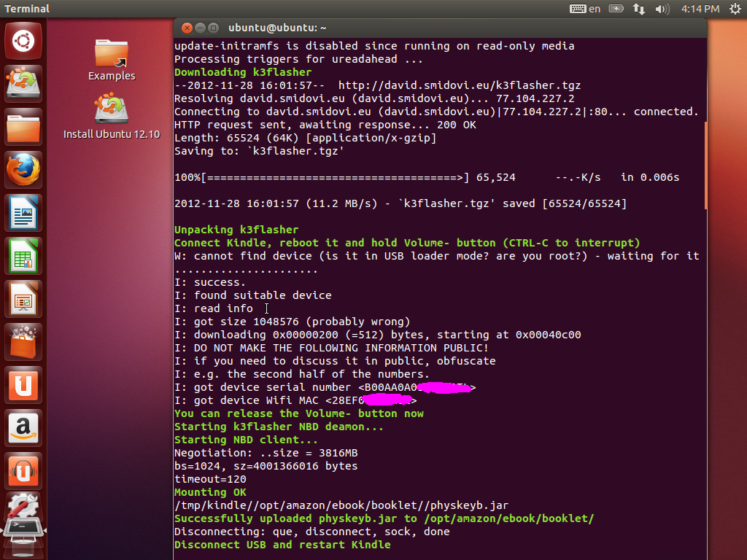This screenshot has width=747, height=560.
Task: Click 'Successfully uploaded physkeyb.jar' line
Action: 384,518
